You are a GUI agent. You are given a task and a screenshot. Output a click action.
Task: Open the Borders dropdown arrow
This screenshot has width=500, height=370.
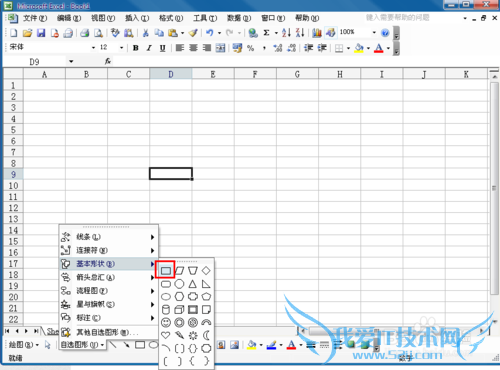coord(348,48)
